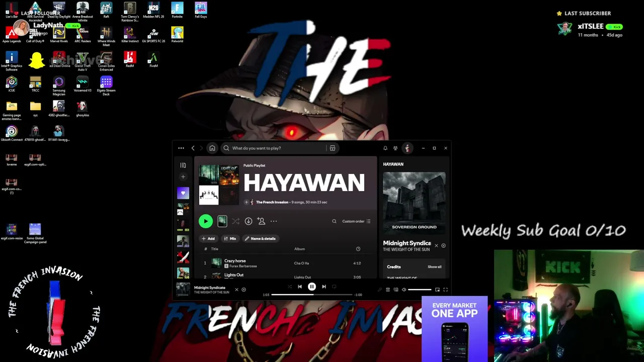Click the Add button under the playlist
Screen dimensions: 644x362
tap(208, 239)
